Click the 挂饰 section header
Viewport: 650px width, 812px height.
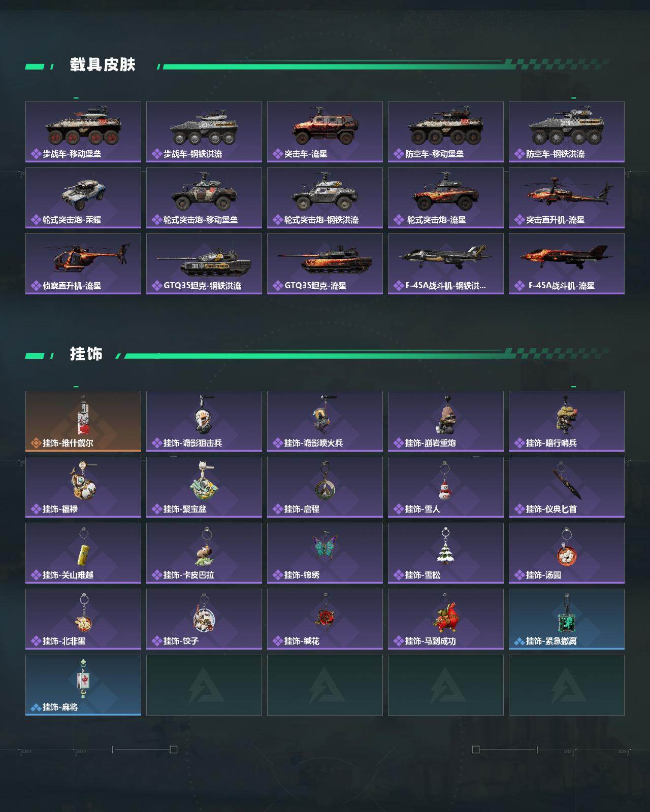pos(86,354)
